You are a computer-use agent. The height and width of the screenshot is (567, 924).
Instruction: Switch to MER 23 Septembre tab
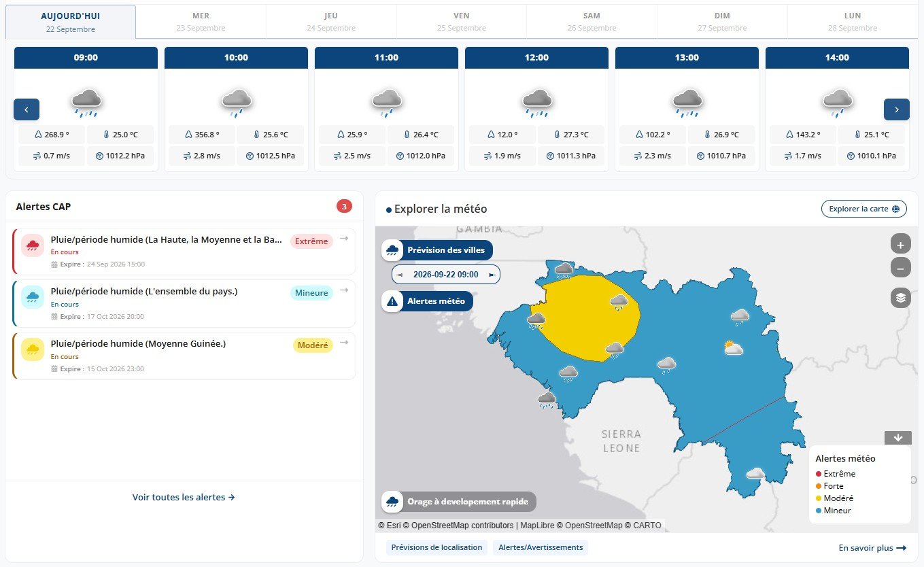coord(201,22)
